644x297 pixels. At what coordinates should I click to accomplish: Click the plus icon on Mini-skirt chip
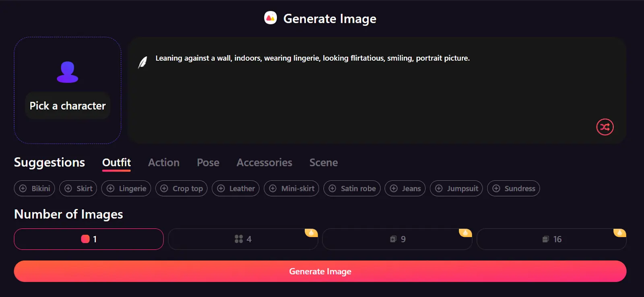point(273,188)
